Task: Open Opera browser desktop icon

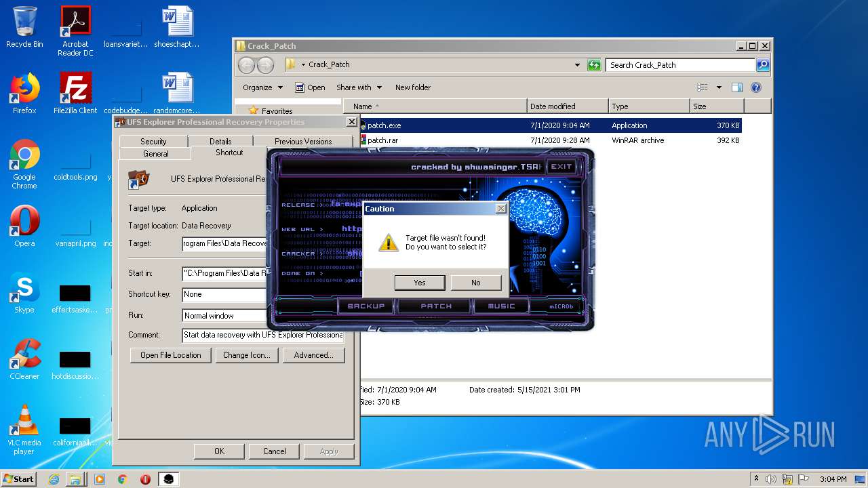Action: pos(24,226)
